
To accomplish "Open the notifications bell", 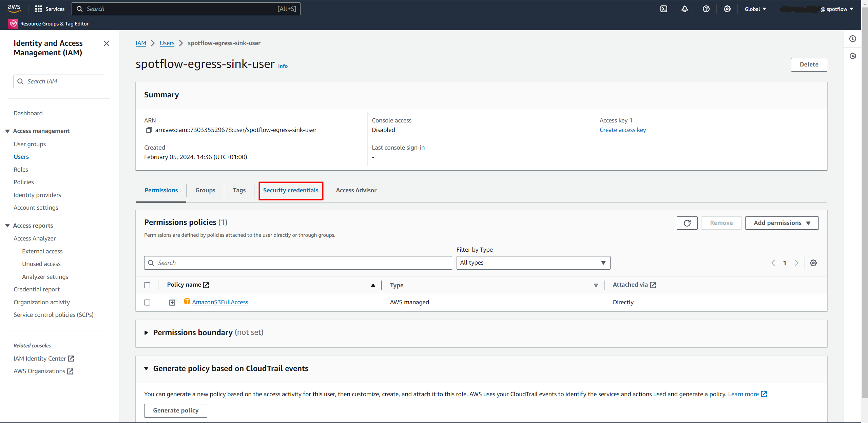I will point(684,9).
